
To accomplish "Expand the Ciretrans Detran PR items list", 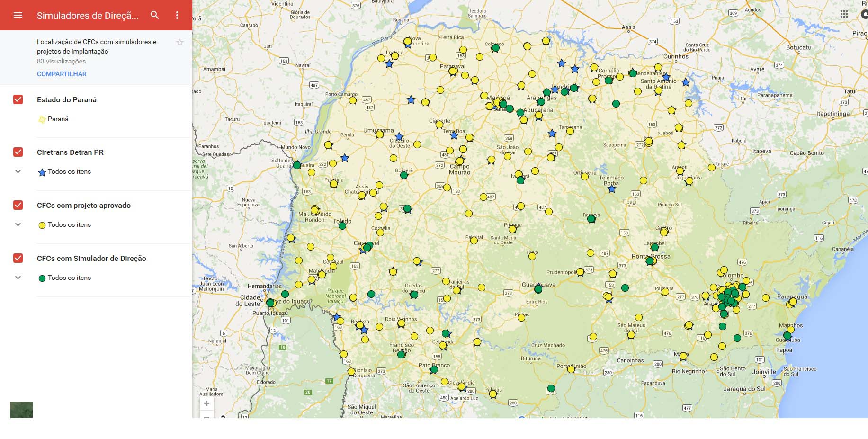I will [x=18, y=171].
